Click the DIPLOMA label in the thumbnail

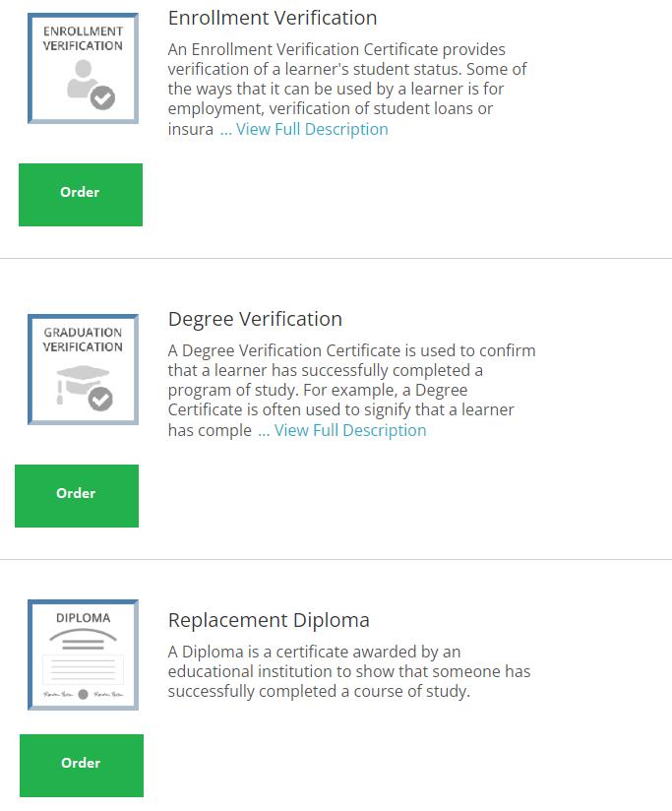coord(83,617)
